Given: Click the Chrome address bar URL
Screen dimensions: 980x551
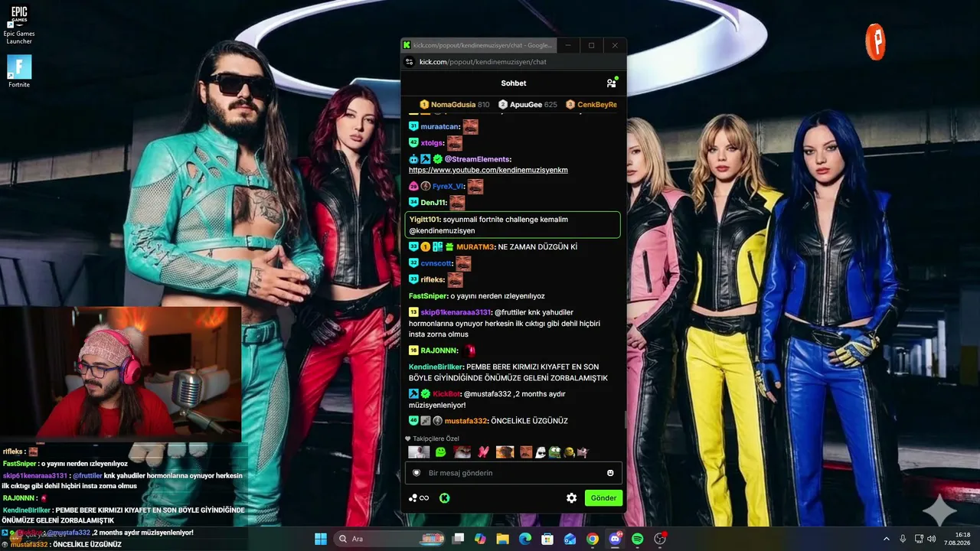Looking at the screenshot, I should (x=483, y=62).
